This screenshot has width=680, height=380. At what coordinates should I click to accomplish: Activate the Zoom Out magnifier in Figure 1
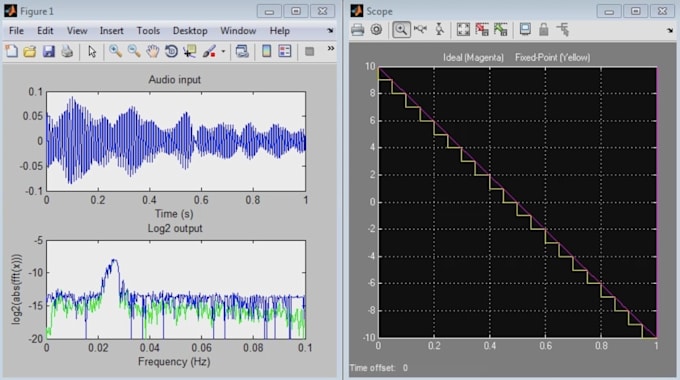click(x=134, y=51)
